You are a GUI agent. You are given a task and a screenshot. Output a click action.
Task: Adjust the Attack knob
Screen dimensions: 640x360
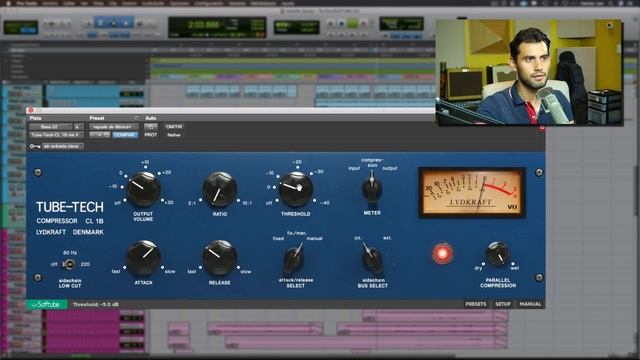143,258
